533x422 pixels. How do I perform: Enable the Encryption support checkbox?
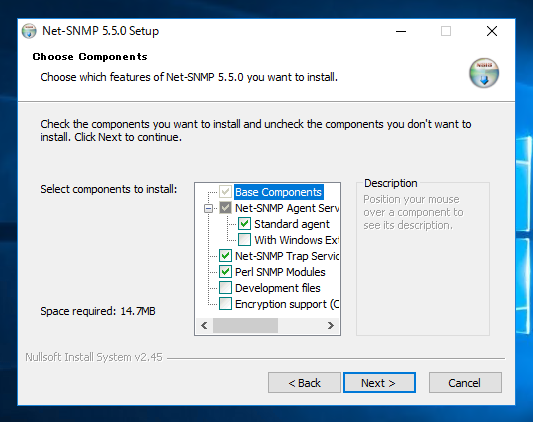pyautogui.click(x=225, y=304)
